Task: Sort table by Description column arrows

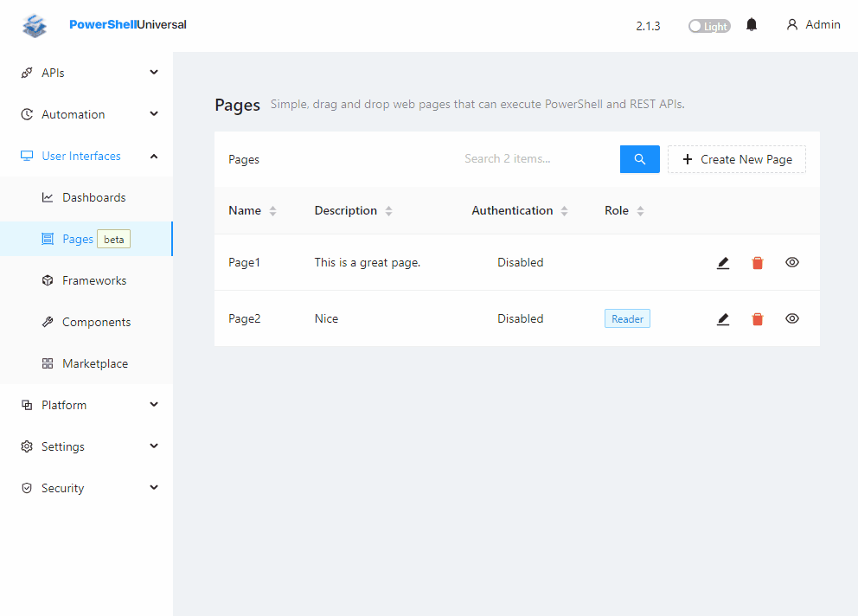Action: 388,211
